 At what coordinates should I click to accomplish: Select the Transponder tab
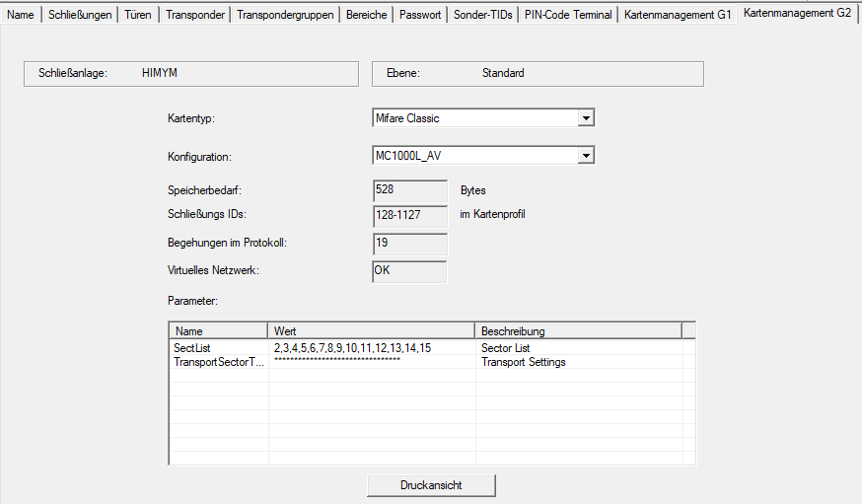pos(195,15)
